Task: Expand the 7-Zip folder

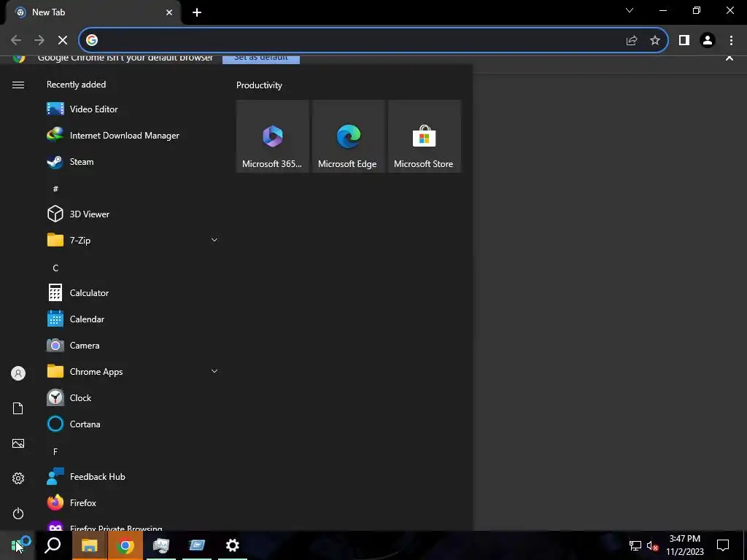Action: pos(132,241)
